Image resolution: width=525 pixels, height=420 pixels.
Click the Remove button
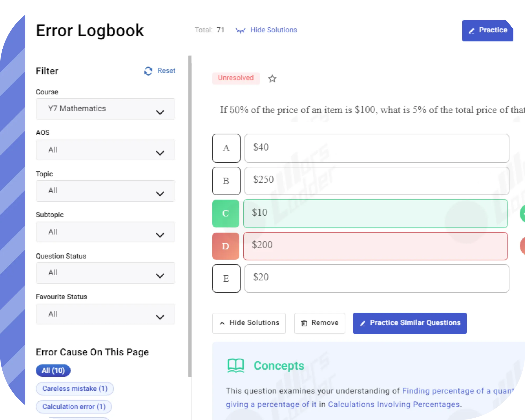click(320, 323)
